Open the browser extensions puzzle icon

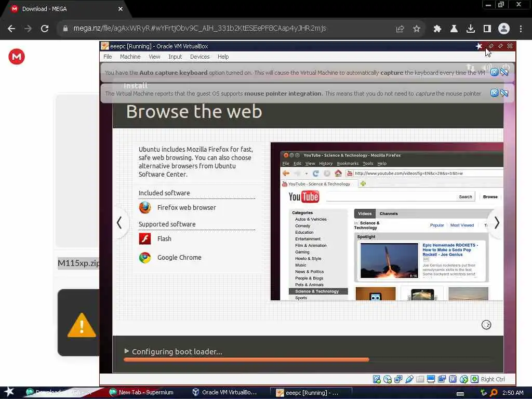(x=437, y=29)
